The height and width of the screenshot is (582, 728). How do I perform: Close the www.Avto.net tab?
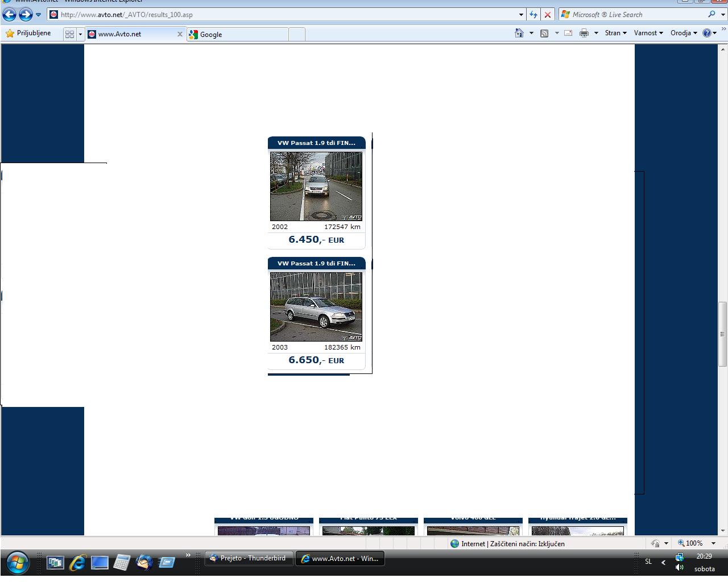coord(180,34)
